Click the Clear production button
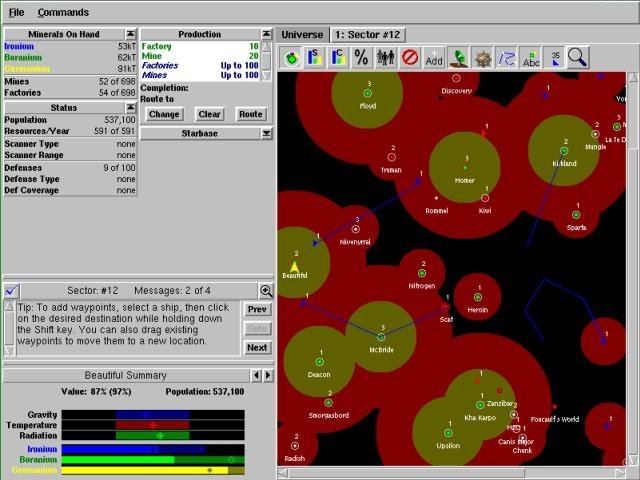 (x=209, y=114)
